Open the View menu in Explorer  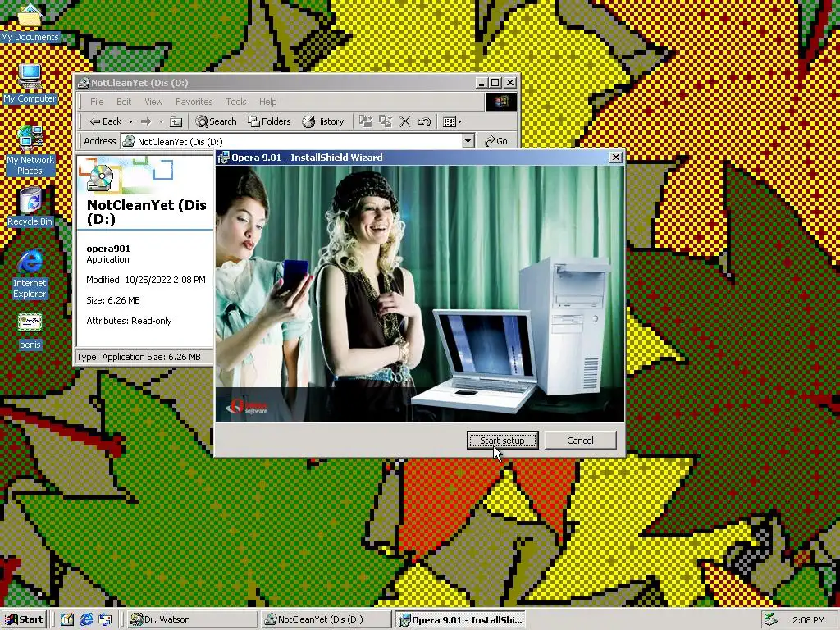click(153, 101)
